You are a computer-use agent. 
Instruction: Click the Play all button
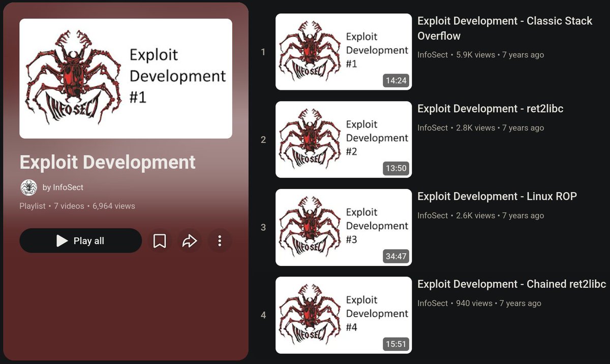pyautogui.click(x=80, y=241)
